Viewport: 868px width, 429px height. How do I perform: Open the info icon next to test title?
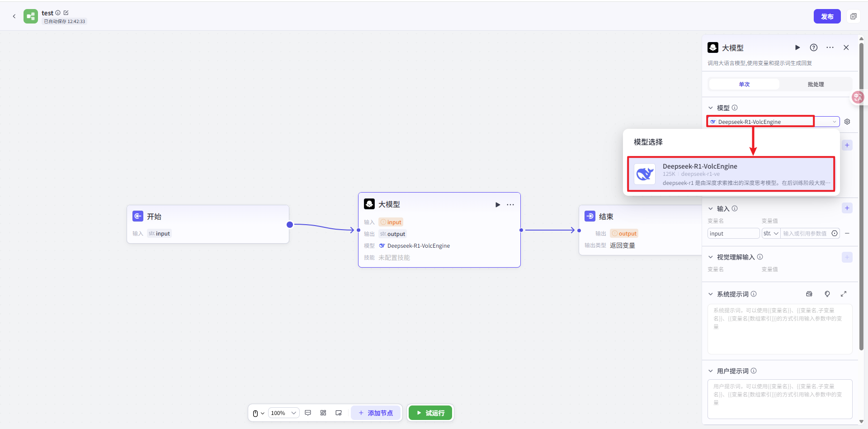[58, 13]
